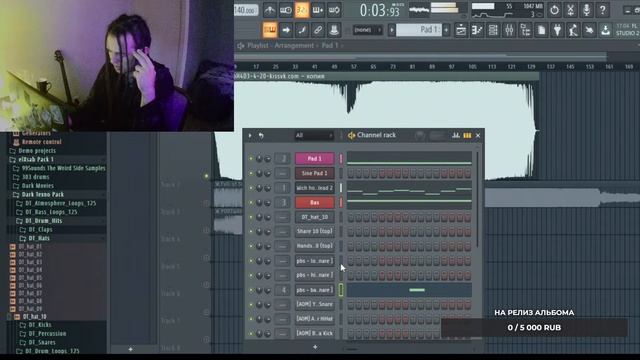Click the auto-scroll arrow icon
Screen dimensions: 640x360
pyautogui.click(x=286, y=30)
